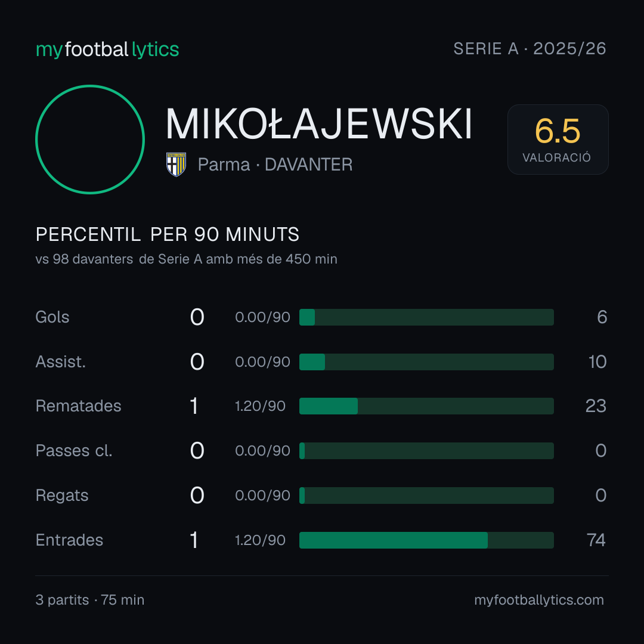Click the Regats percentile bar
This screenshot has height=644, width=644.
click(426, 496)
